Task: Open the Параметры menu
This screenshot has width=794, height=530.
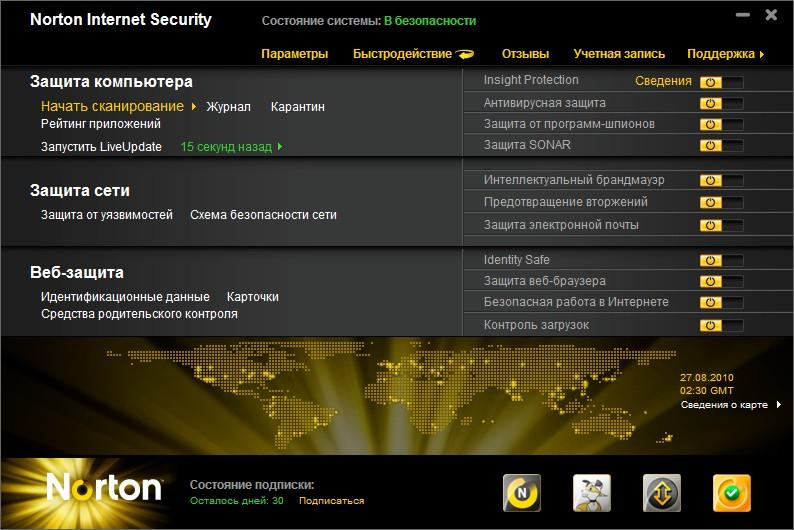Action: pyautogui.click(x=295, y=54)
